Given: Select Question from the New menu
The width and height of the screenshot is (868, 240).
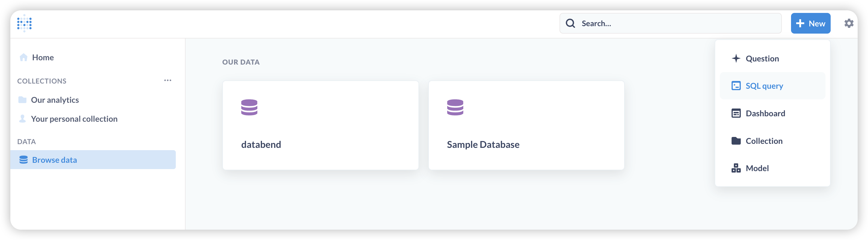Looking at the screenshot, I should click(x=762, y=59).
